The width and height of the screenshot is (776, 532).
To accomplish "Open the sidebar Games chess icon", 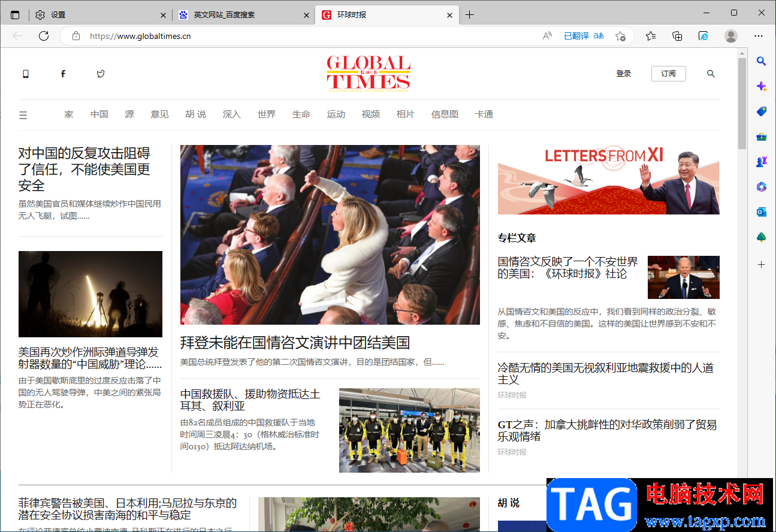I will click(x=762, y=162).
